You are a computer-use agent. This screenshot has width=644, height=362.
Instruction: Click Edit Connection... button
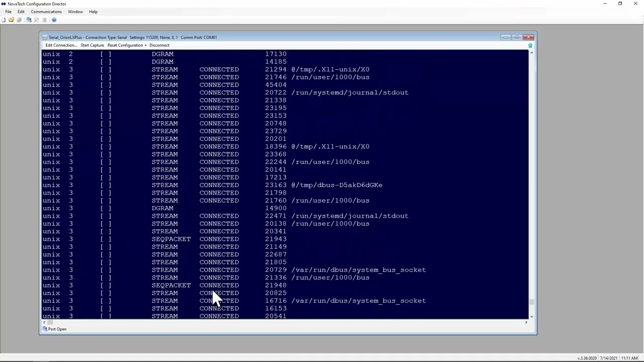61,45
